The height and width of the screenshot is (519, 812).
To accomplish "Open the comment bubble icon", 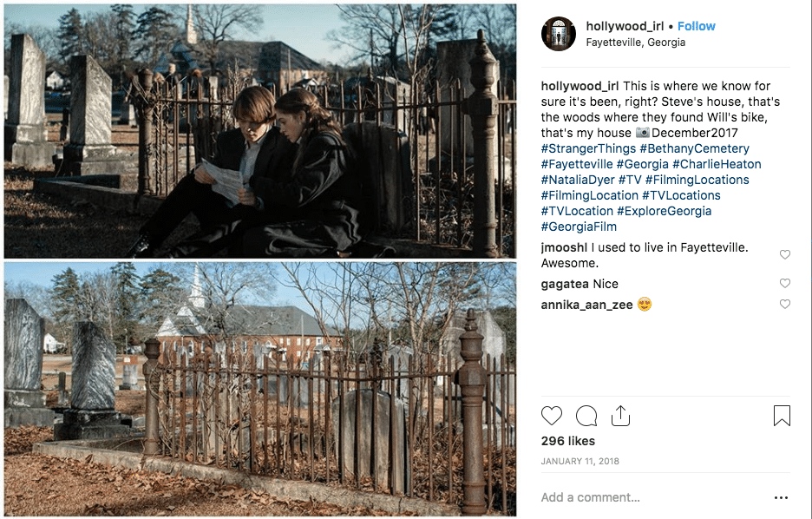I will tap(586, 416).
